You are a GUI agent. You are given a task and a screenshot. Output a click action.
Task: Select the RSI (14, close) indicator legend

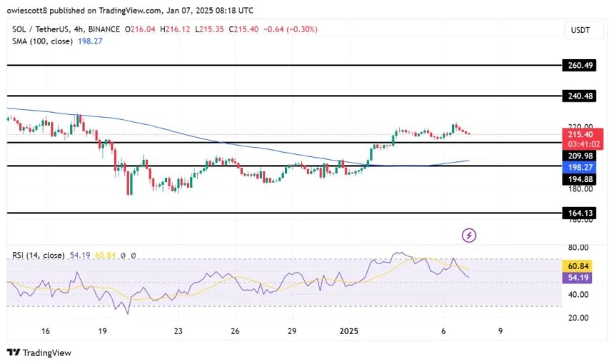(39, 255)
